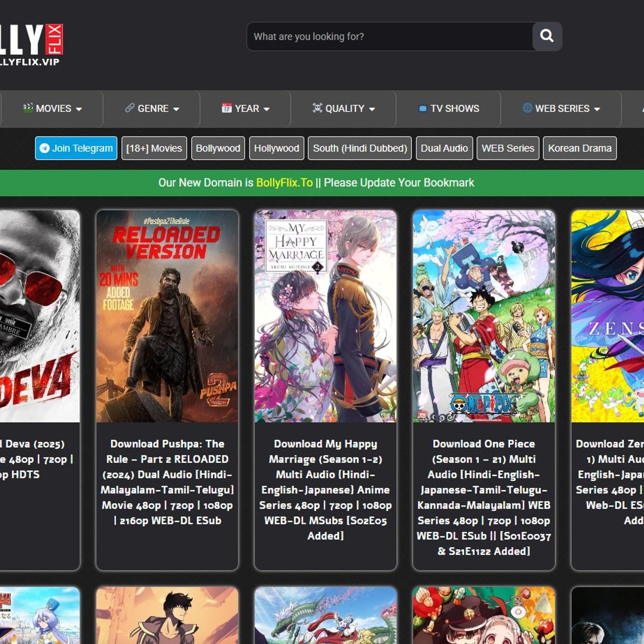
Task: Expand the Movies dropdown arrow
Action: [x=79, y=109]
